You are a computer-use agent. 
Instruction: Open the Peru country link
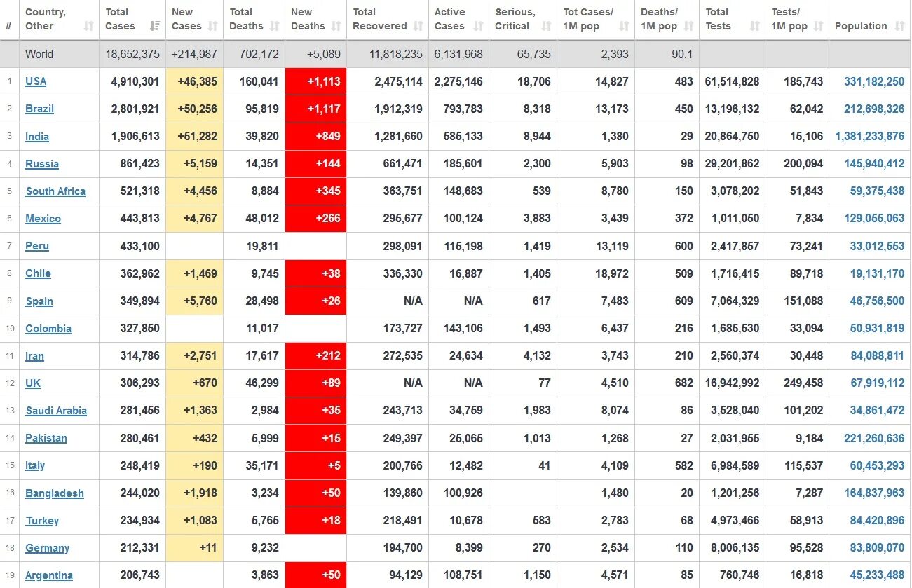(x=37, y=246)
